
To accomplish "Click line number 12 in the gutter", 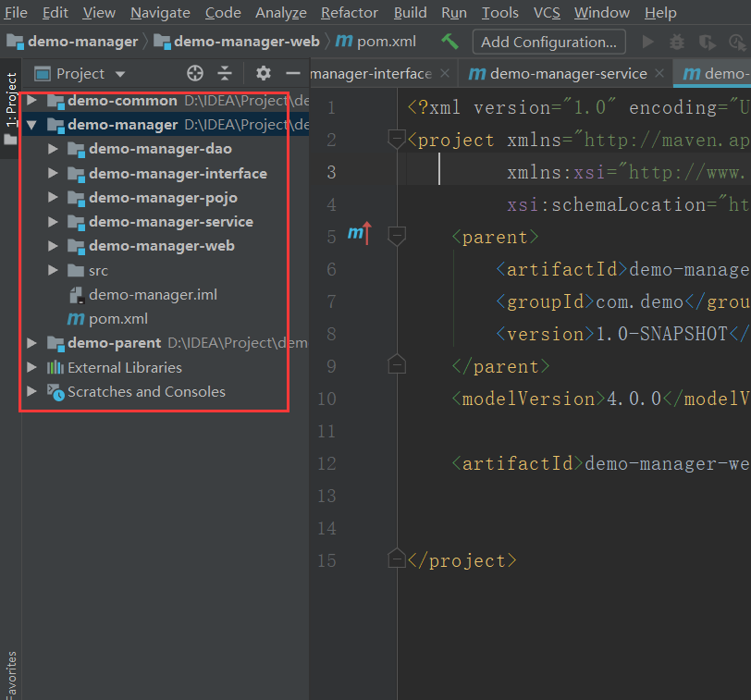I will tap(327, 463).
